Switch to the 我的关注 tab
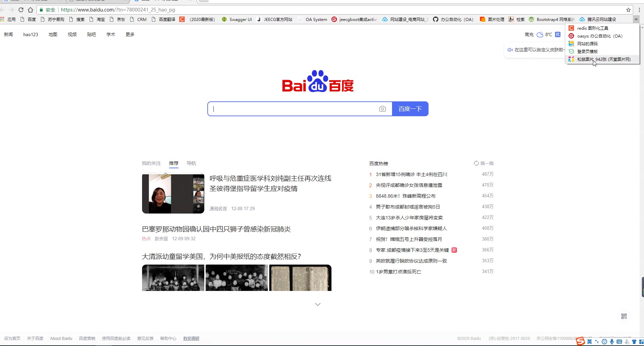Screen dimensions: 644x346 (151, 163)
